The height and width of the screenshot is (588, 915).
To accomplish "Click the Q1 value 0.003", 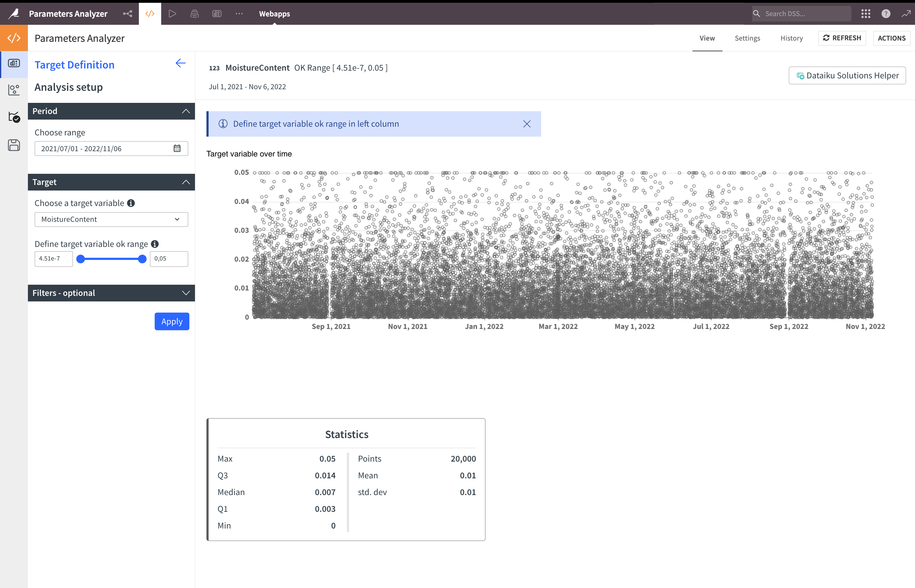I will click(x=325, y=509).
